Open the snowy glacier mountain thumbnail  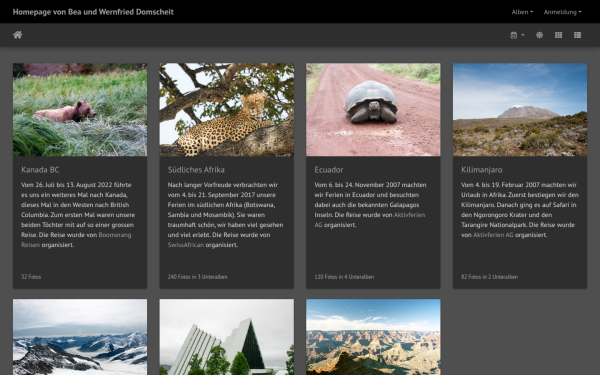tap(80, 337)
